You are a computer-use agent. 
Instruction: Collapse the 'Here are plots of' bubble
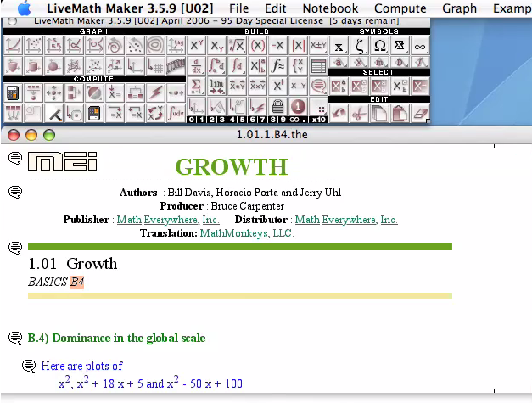click(x=29, y=367)
